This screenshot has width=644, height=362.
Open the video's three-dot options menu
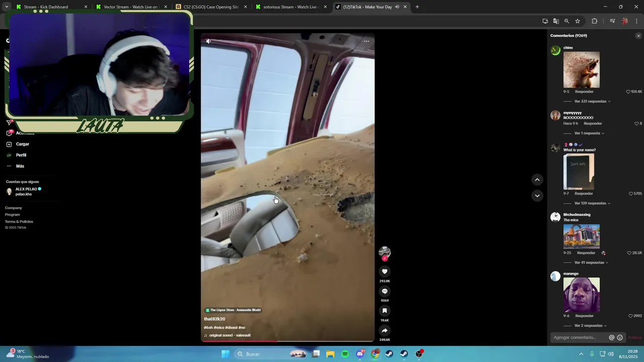pos(366,41)
